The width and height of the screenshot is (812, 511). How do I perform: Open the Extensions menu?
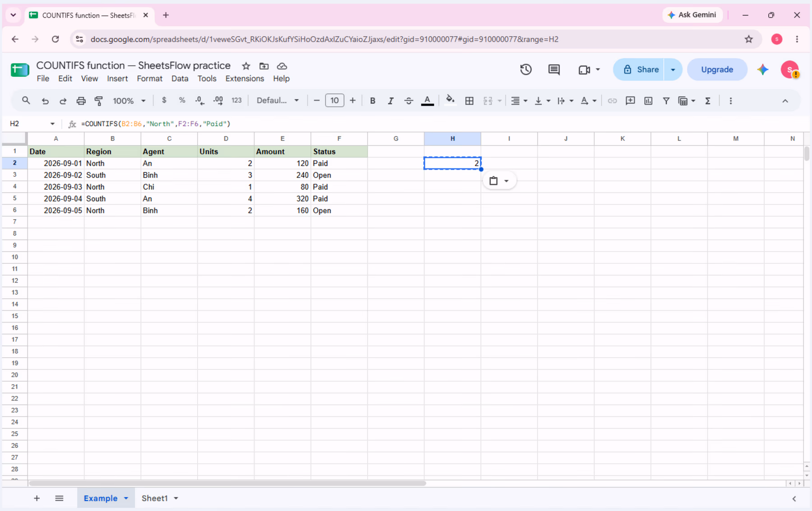coord(245,78)
